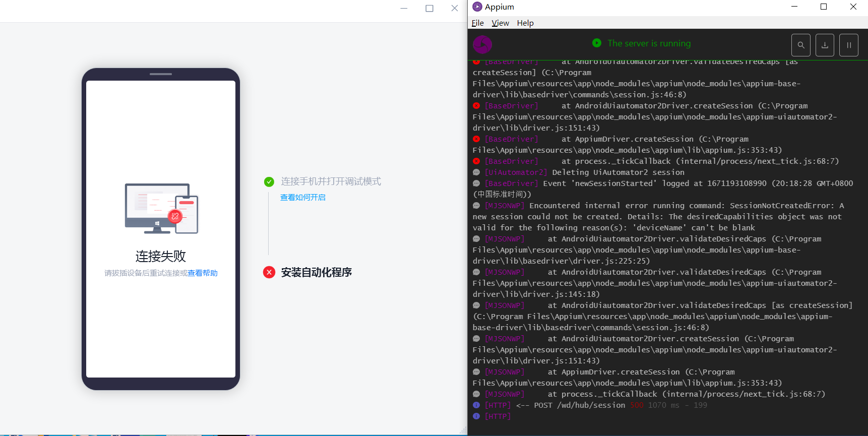Click the download raw logs icon in Appium
The image size is (868, 436).
825,45
